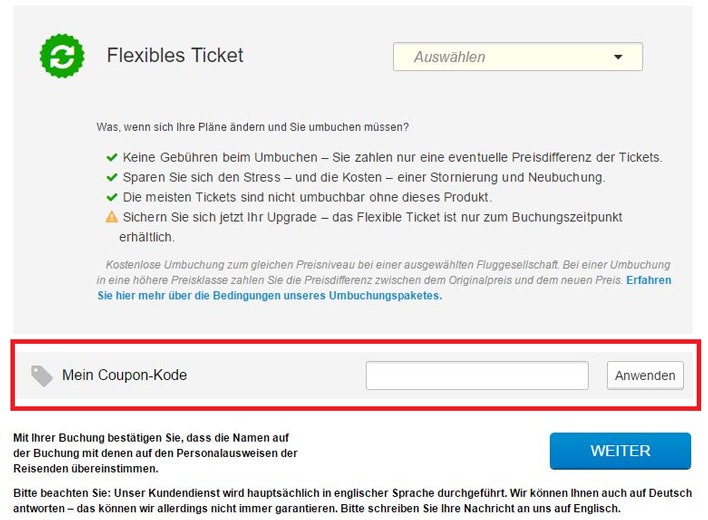Image resolution: width=708 pixels, height=520 pixels.
Task: Continue booking with the WEITER button
Action: click(x=620, y=451)
